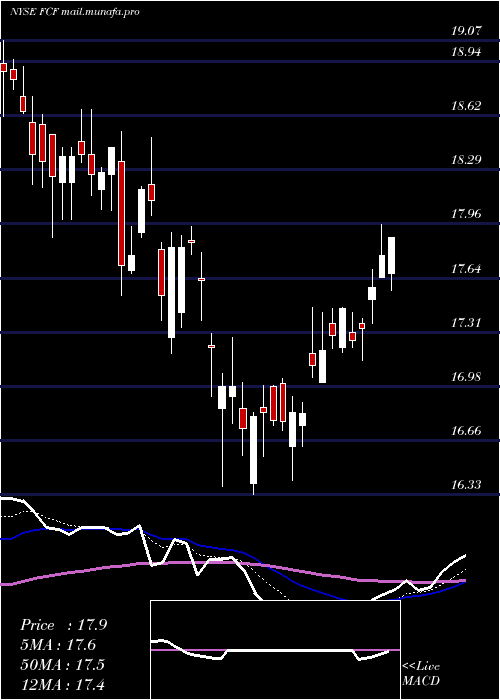This screenshot has width=500, height=700.
Task: Click the 16.33 price level label
Action: click(x=466, y=485)
